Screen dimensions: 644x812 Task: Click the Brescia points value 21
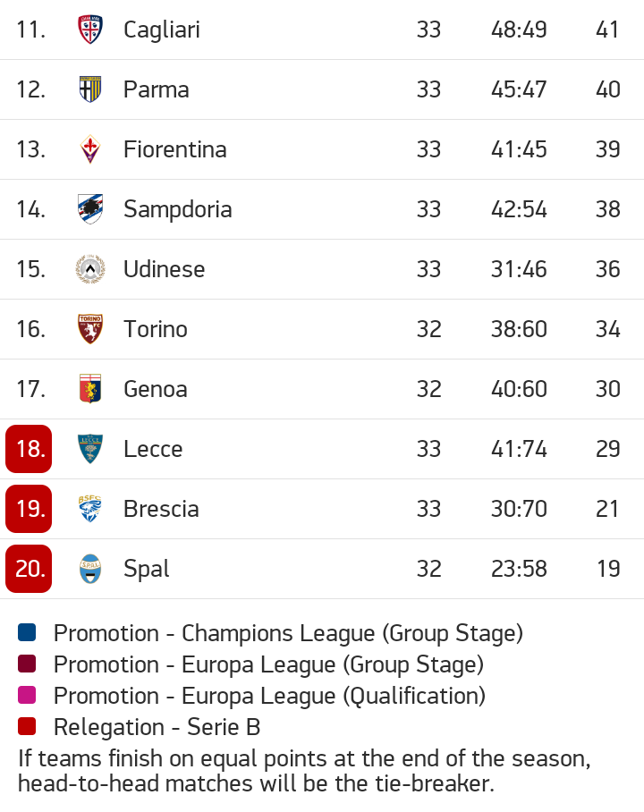(x=607, y=509)
